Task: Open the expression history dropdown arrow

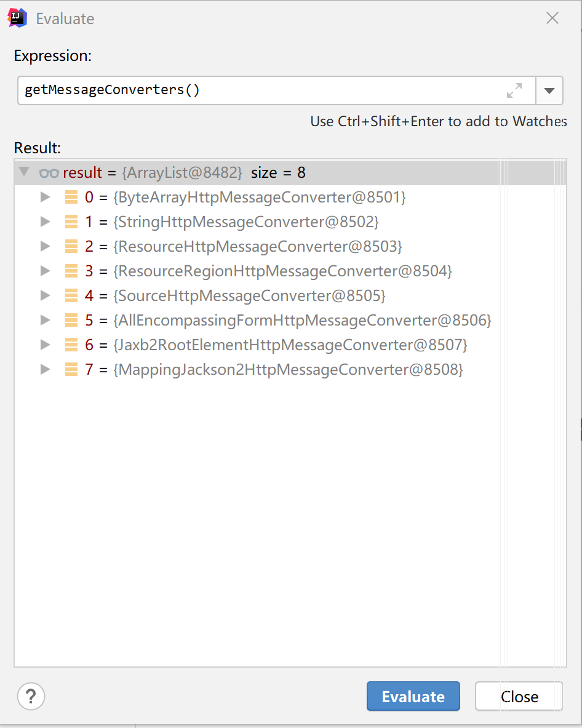Action: [x=549, y=91]
